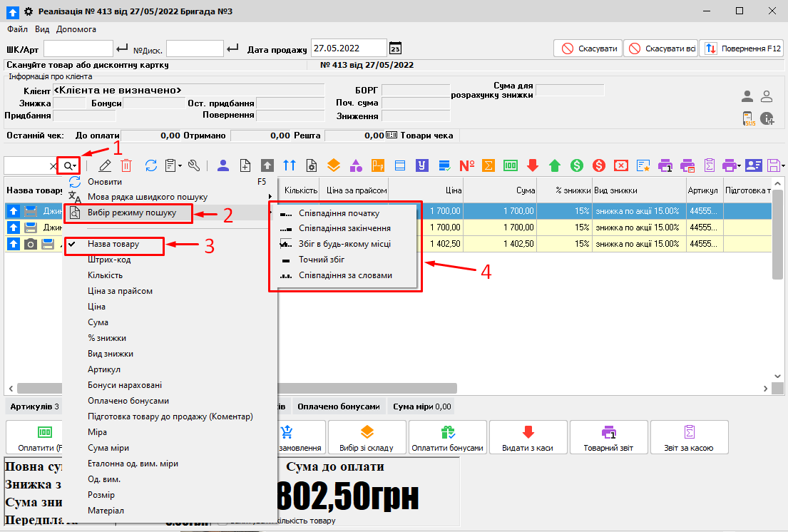This screenshot has width=788, height=532.
Task: Click the orange stacked layers toolbar icon
Action: [x=333, y=165]
